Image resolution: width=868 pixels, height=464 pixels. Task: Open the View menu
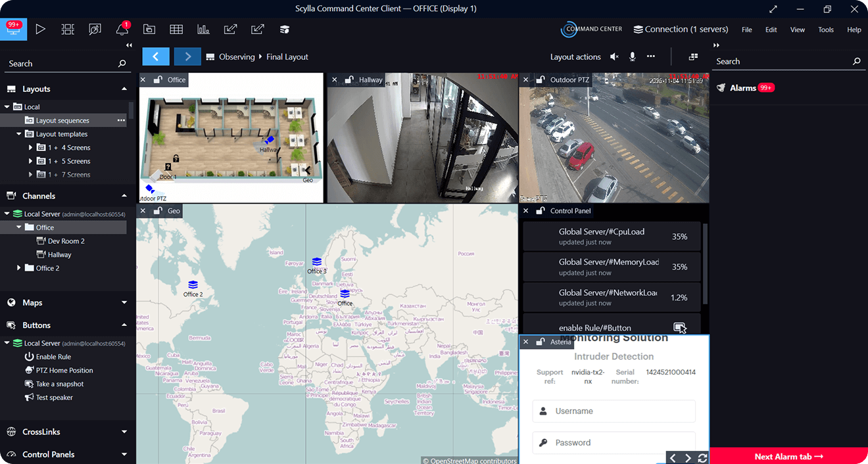coord(797,30)
